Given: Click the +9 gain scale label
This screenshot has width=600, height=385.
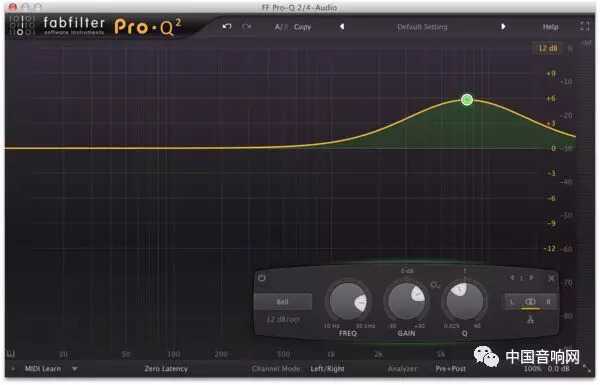Looking at the screenshot, I should [x=551, y=73].
